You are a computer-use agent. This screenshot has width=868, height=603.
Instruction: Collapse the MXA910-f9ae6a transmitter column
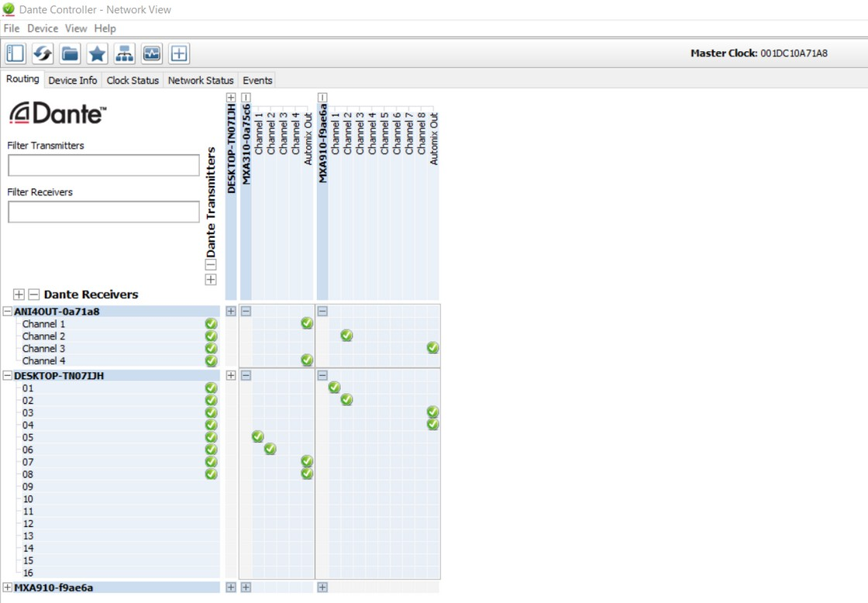pos(322,98)
